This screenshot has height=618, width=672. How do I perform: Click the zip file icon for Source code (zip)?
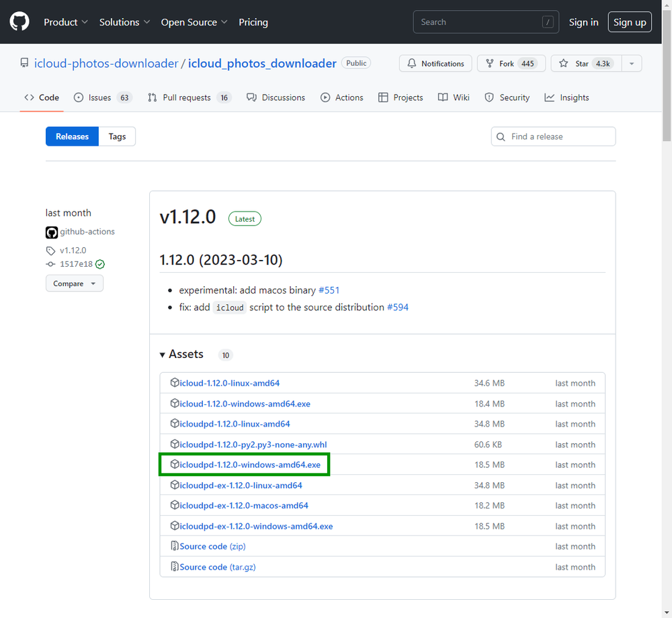pos(175,545)
